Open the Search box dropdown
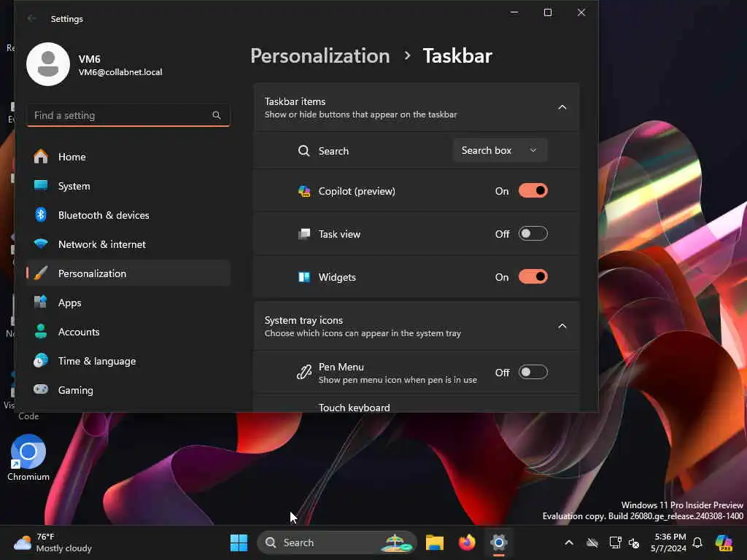The height and width of the screenshot is (560, 747). tap(500, 150)
